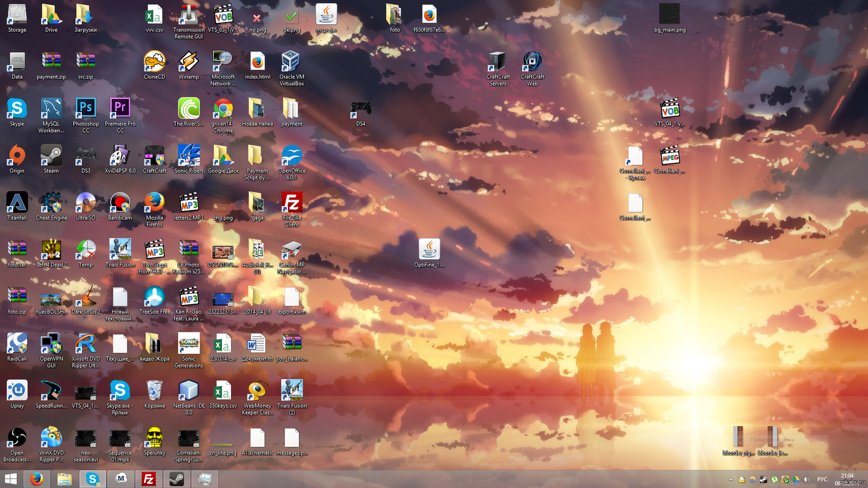Click the Oracle VM VirtualBox desktop icon

tap(291, 68)
